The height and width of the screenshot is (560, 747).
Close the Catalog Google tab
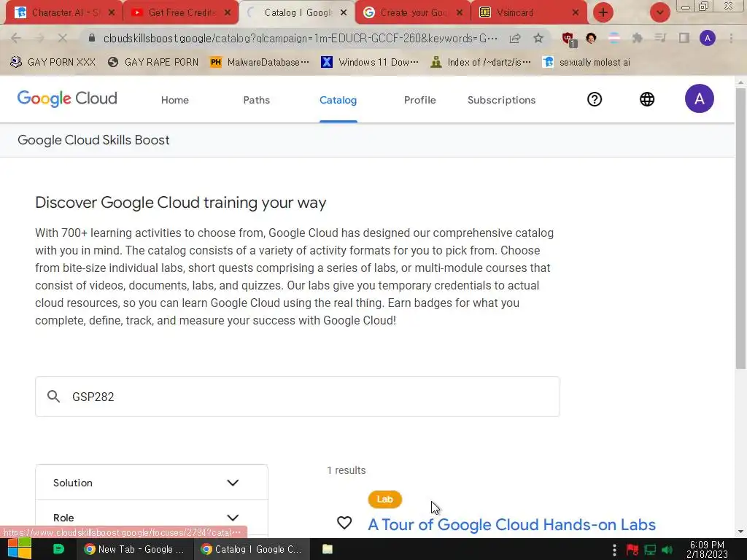(343, 13)
